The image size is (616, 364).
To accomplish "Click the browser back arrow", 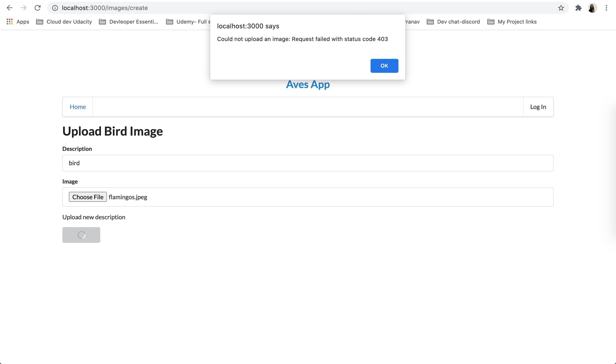I will coord(10,8).
